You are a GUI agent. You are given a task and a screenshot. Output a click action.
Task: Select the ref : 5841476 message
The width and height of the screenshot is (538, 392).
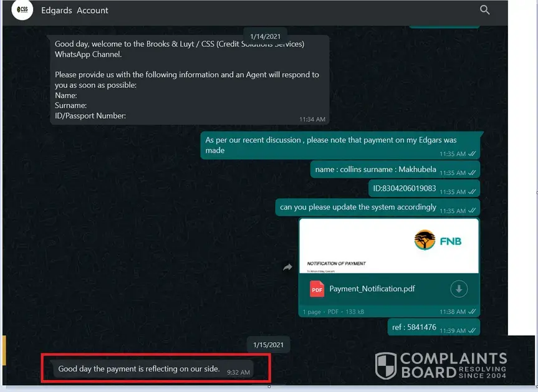434,328
